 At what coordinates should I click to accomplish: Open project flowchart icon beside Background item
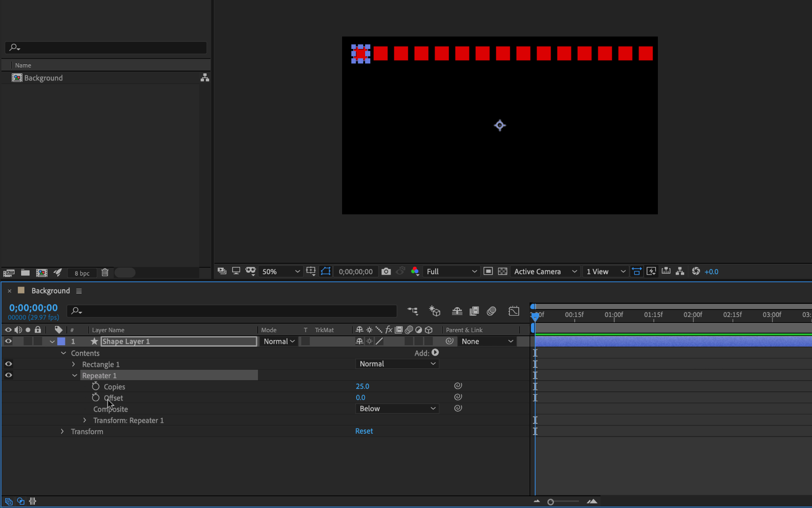click(x=205, y=78)
